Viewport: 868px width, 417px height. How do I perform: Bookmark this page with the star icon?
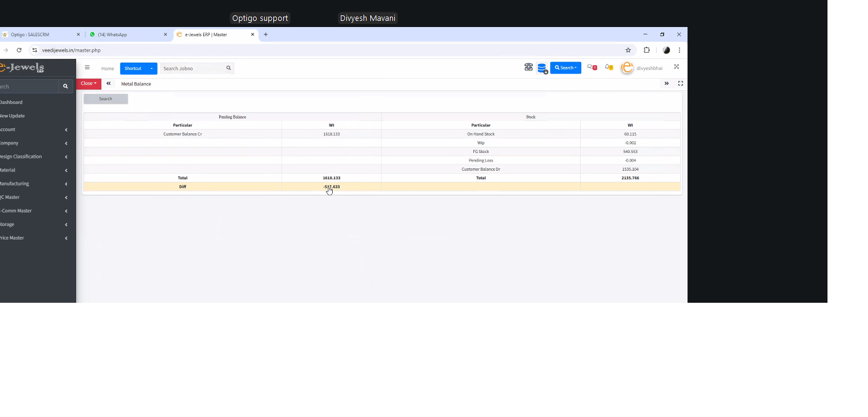pos(628,50)
